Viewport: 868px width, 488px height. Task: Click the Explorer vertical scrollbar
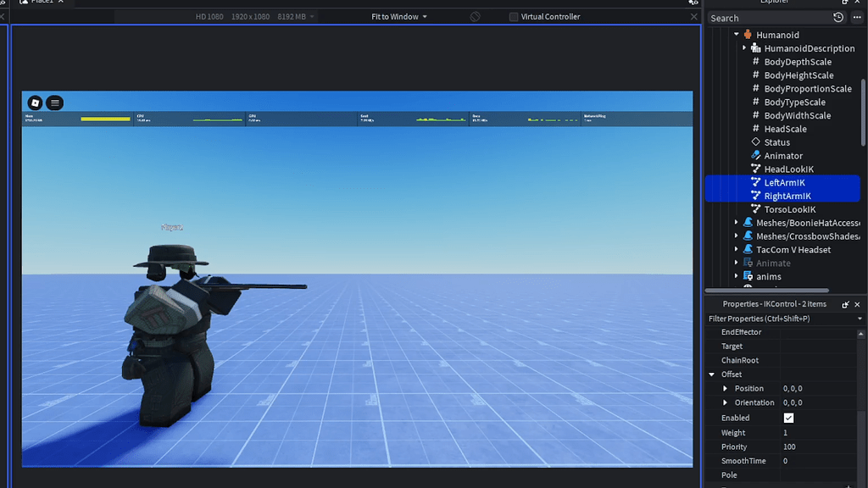point(864,113)
